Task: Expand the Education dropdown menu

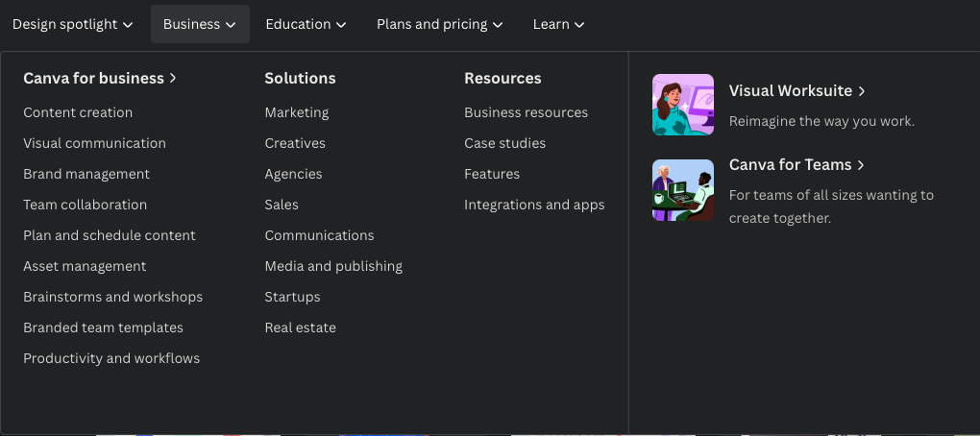Action: pyautogui.click(x=306, y=24)
